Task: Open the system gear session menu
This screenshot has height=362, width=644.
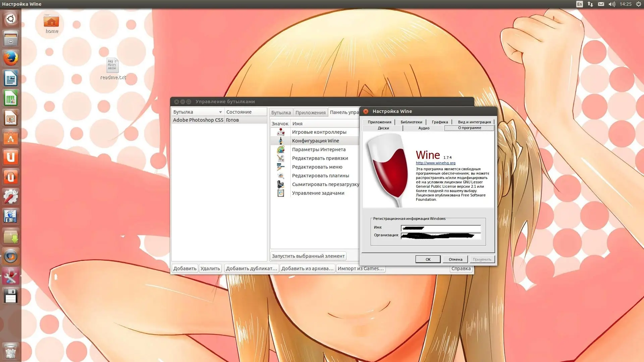Action: pyautogui.click(x=638, y=4)
